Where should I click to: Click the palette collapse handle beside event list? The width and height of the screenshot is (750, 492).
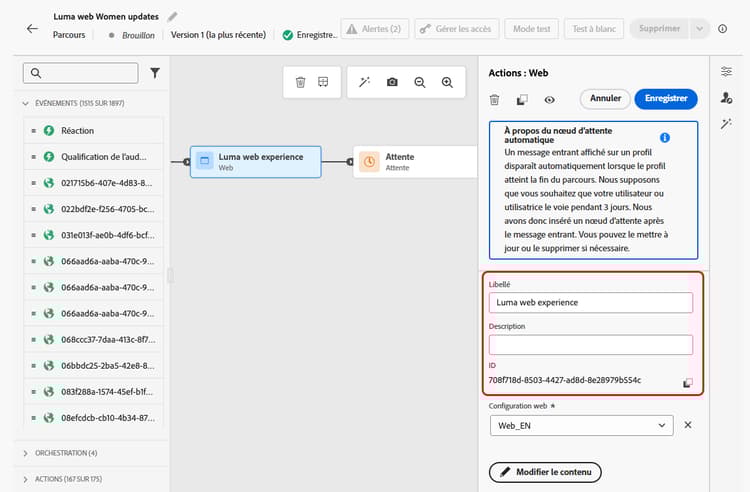170,276
